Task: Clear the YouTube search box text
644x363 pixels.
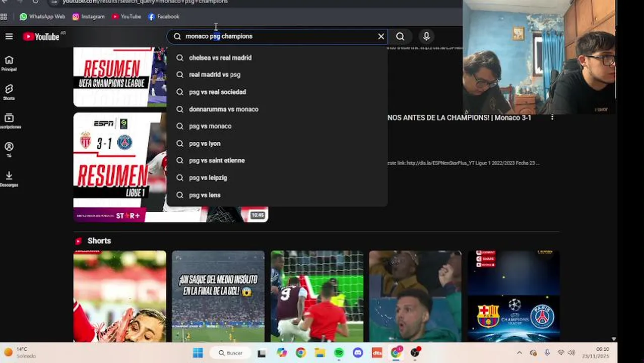Action: (381, 36)
